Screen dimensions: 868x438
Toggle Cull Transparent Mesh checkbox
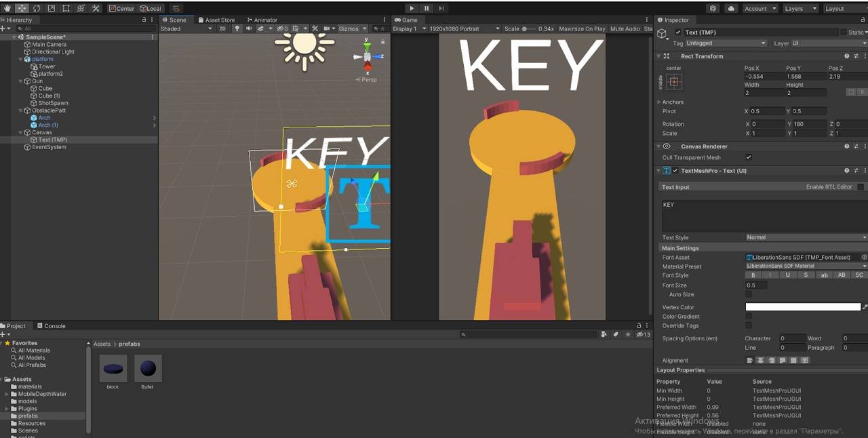(749, 157)
